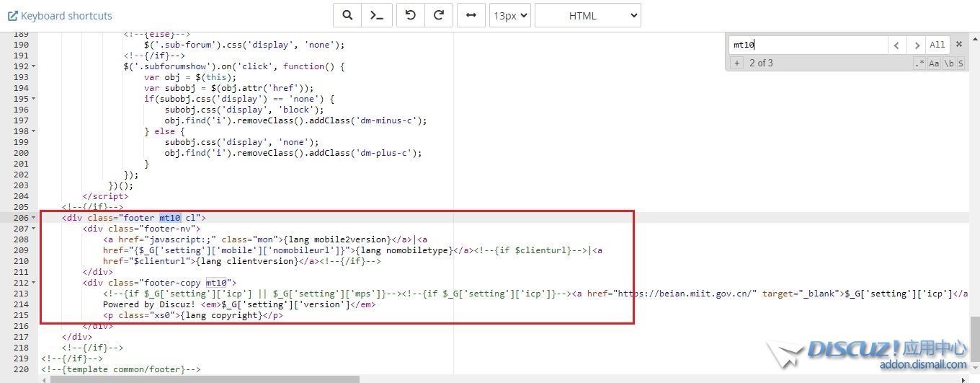
Task: Open the HTML language mode dropdown
Action: tap(587, 15)
